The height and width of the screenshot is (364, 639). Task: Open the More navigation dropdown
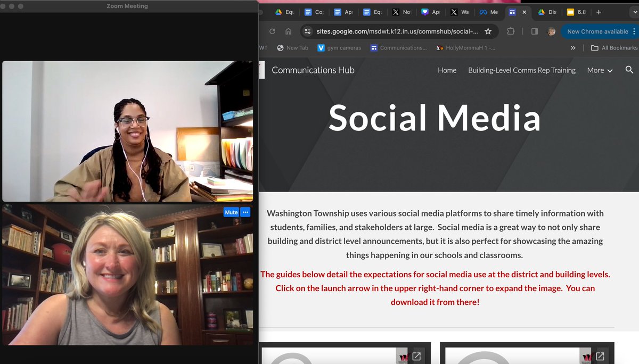tap(599, 70)
